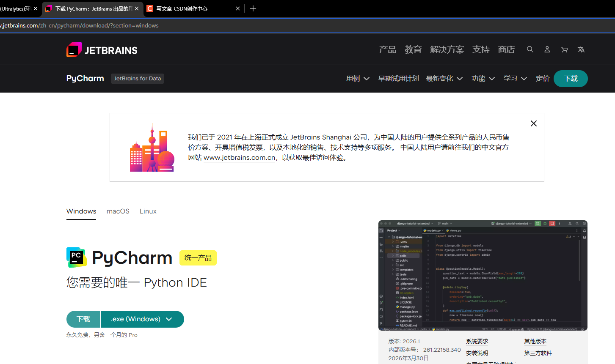Screen dimensions: 615x364
Task: Open the www.jetbrains.com.cn link
Action: 240,158
